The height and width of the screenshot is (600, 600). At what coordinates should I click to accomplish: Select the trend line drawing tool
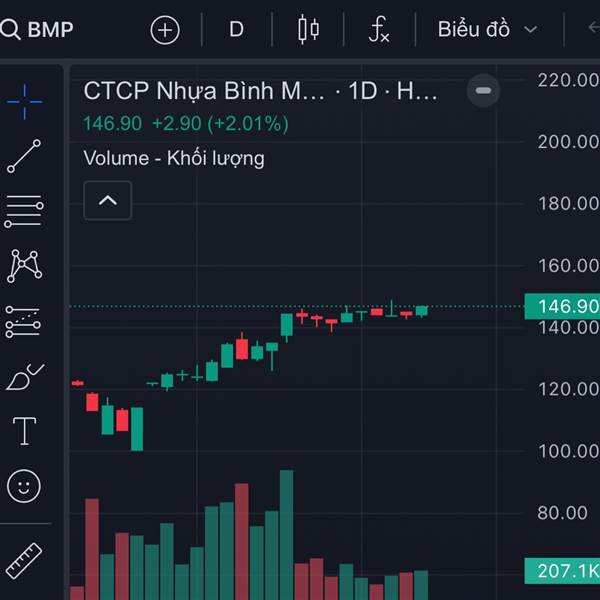pyautogui.click(x=24, y=156)
